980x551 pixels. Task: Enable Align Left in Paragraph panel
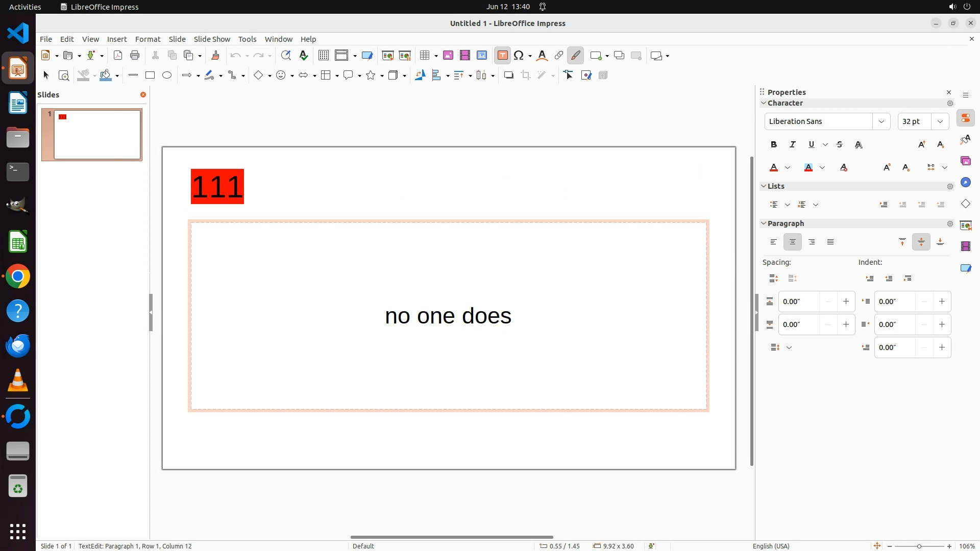(774, 242)
